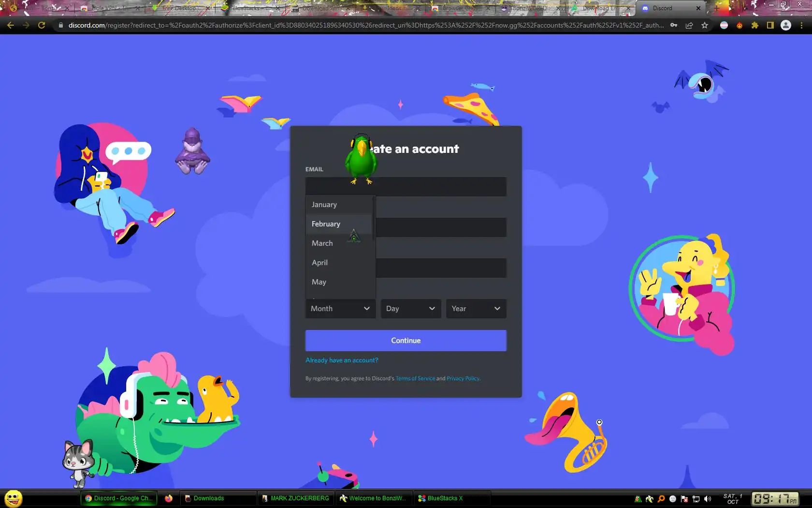Click the purple Bonzi gorilla character

192,151
